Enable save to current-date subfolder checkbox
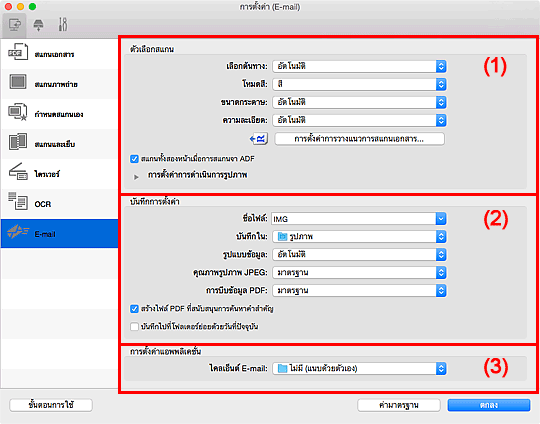Viewport: 540px width, 424px height. 134,327
